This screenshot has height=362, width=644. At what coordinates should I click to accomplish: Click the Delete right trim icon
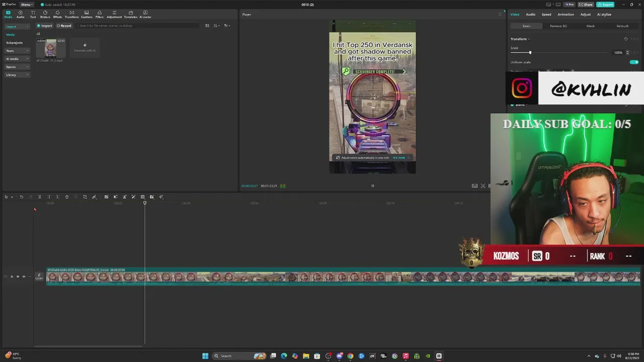coord(57,197)
